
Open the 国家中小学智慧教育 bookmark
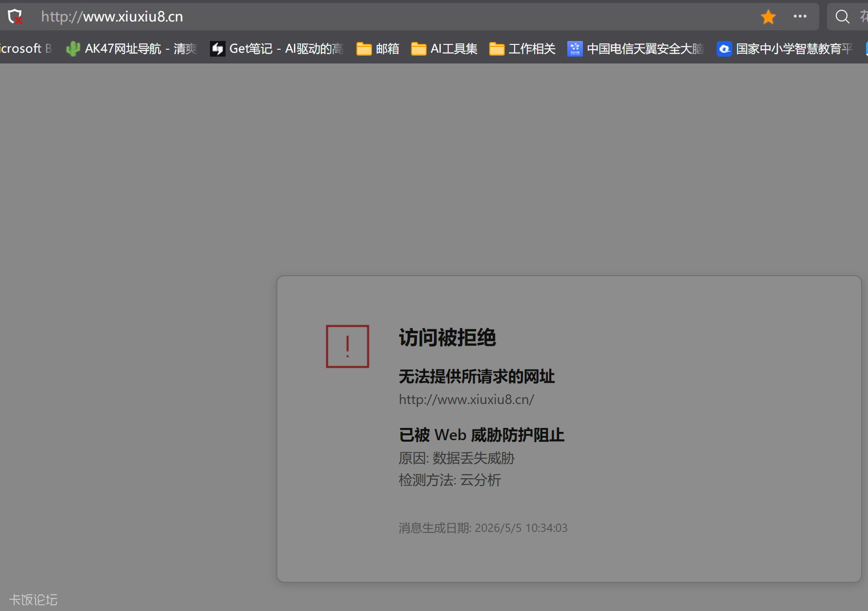tap(785, 48)
